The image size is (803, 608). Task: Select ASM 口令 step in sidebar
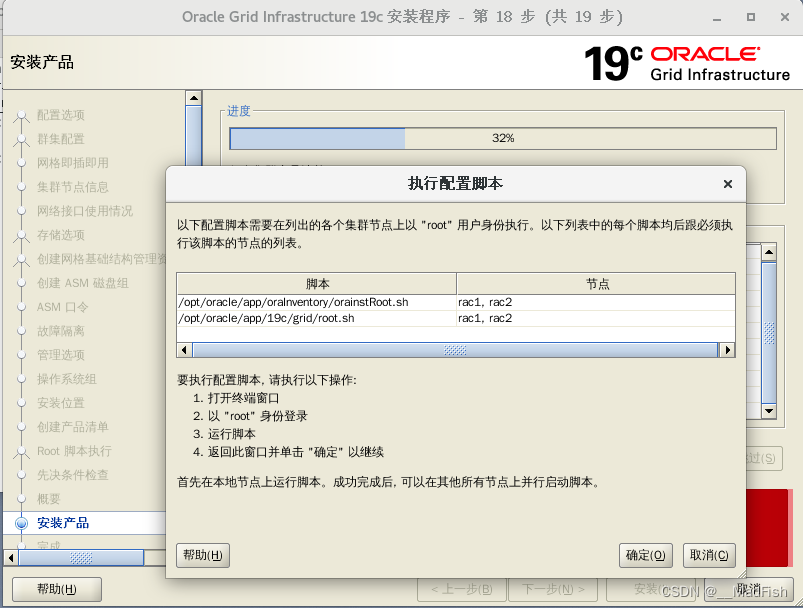62,307
